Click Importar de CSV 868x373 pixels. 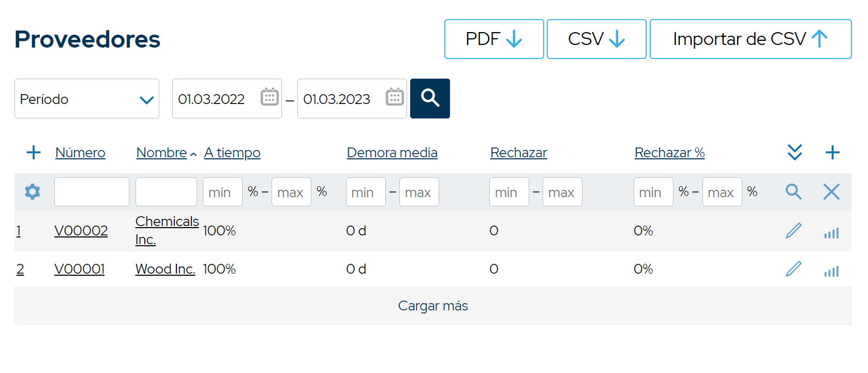point(750,39)
